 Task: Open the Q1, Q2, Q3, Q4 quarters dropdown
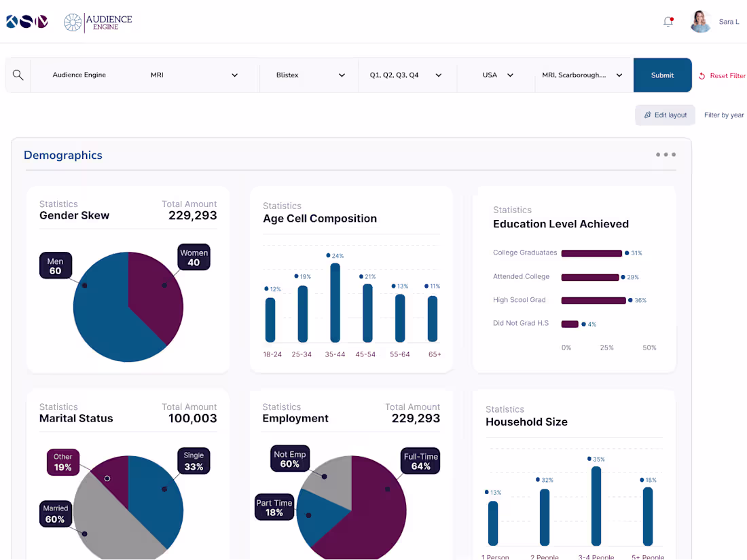click(438, 75)
